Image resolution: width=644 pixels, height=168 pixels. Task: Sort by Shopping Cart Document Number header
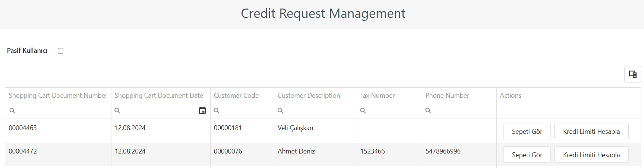58,96
